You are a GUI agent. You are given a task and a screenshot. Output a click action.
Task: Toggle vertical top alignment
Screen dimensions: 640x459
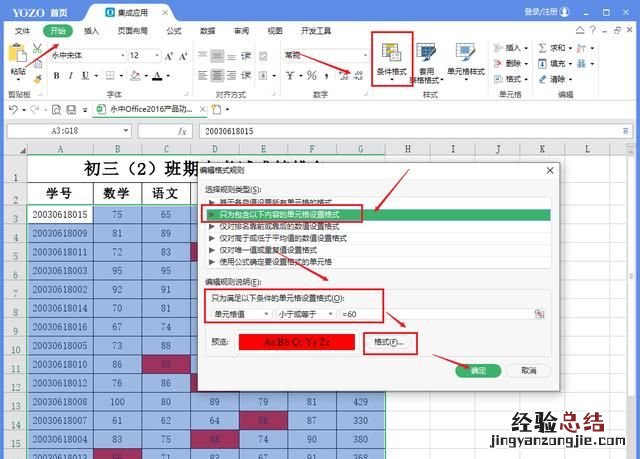[x=203, y=55]
